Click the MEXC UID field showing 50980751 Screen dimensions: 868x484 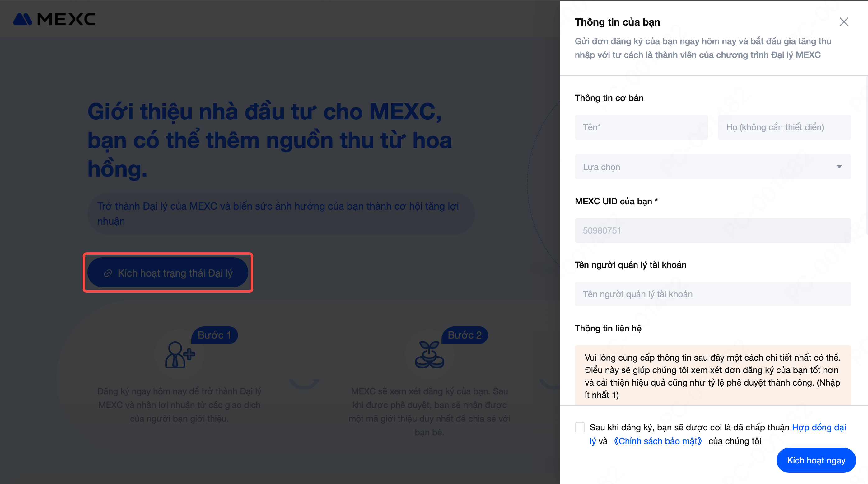[x=712, y=230]
